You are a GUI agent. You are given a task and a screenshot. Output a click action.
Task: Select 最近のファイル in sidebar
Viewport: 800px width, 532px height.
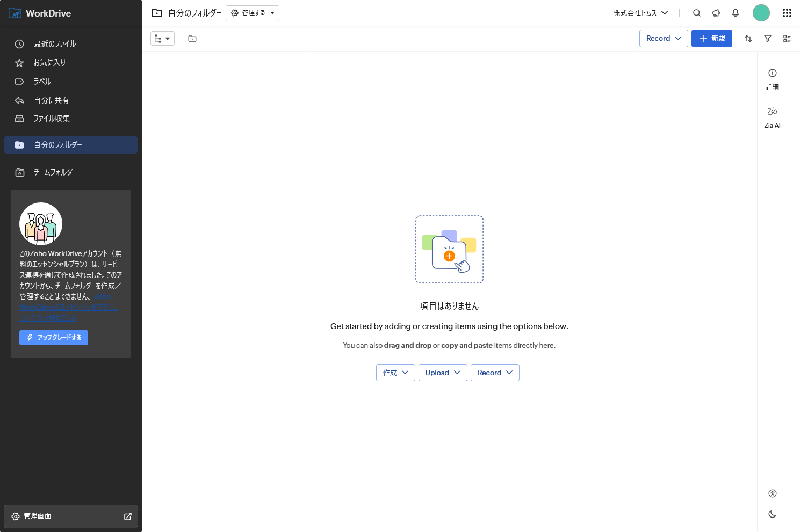pos(54,44)
